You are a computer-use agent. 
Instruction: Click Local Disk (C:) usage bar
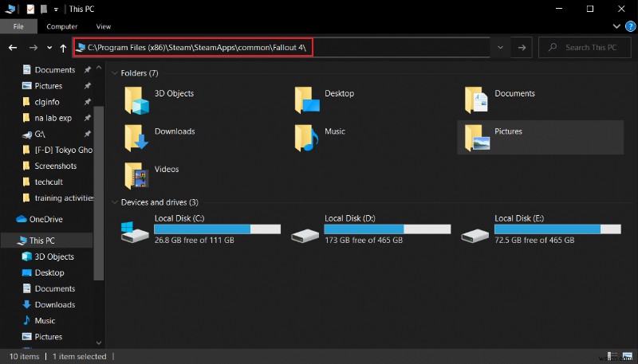point(217,229)
